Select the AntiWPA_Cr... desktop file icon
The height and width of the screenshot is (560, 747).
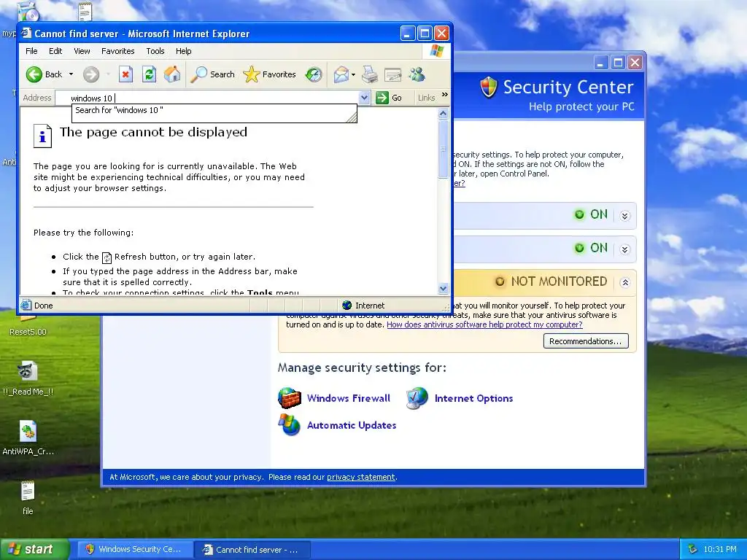coord(28,438)
